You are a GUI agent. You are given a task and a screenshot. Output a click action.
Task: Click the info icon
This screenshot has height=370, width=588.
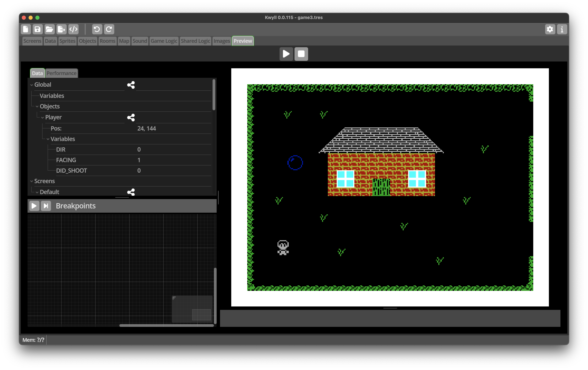tap(562, 29)
